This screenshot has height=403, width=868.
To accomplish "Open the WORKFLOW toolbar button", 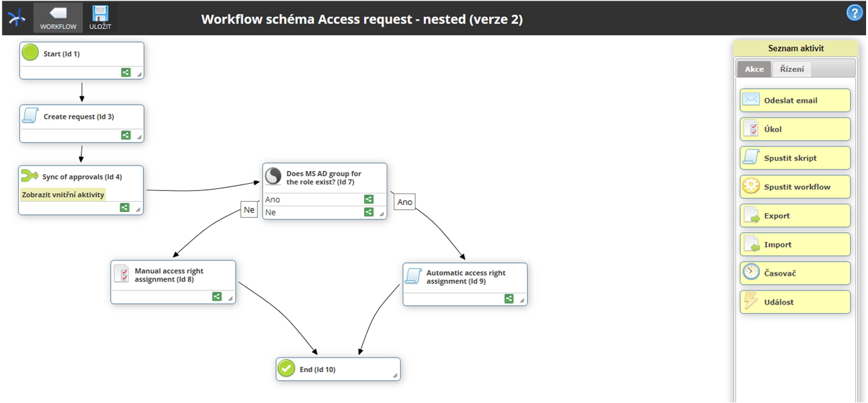I will tap(58, 18).
